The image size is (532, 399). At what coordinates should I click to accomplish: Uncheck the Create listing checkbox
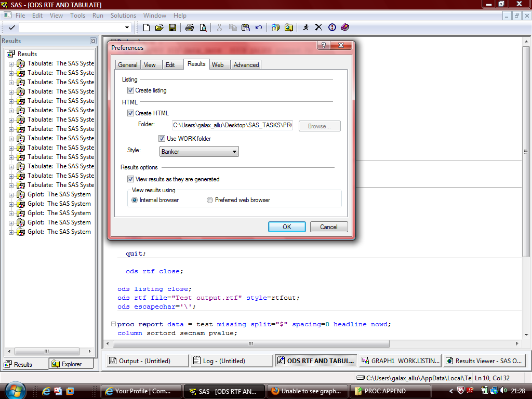coord(130,90)
